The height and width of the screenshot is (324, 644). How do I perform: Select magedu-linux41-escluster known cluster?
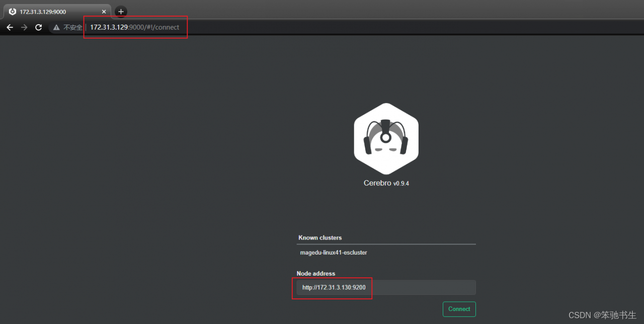point(334,253)
